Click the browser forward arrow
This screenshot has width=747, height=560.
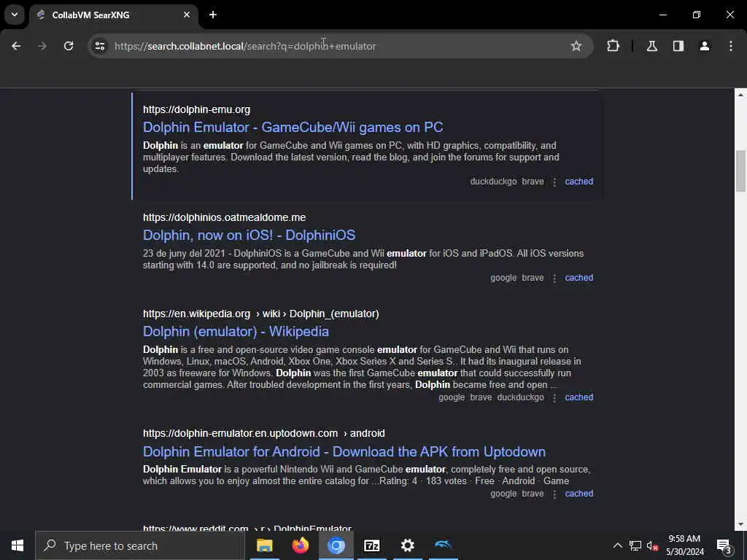coord(42,46)
